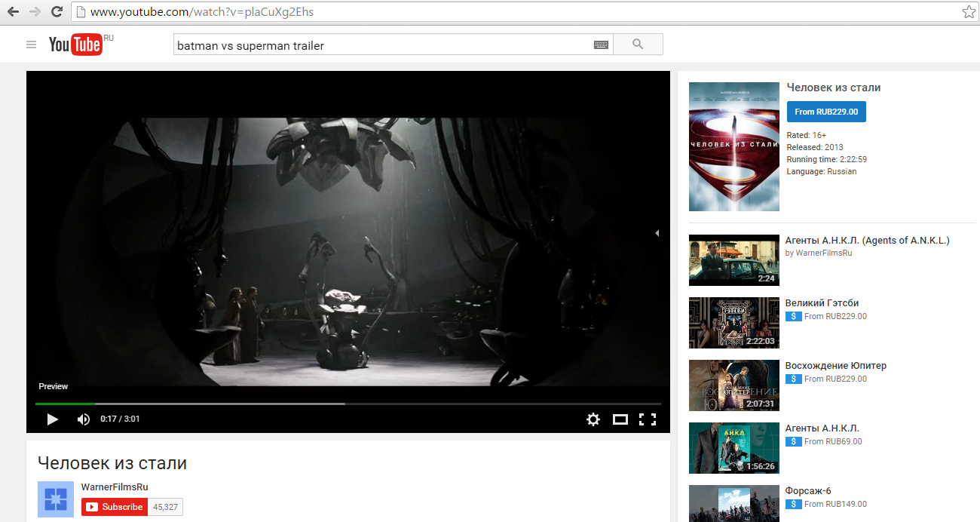The width and height of the screenshot is (980, 522).
Task: Click the 0:17 / 3:01 time display
Action: tap(120, 419)
